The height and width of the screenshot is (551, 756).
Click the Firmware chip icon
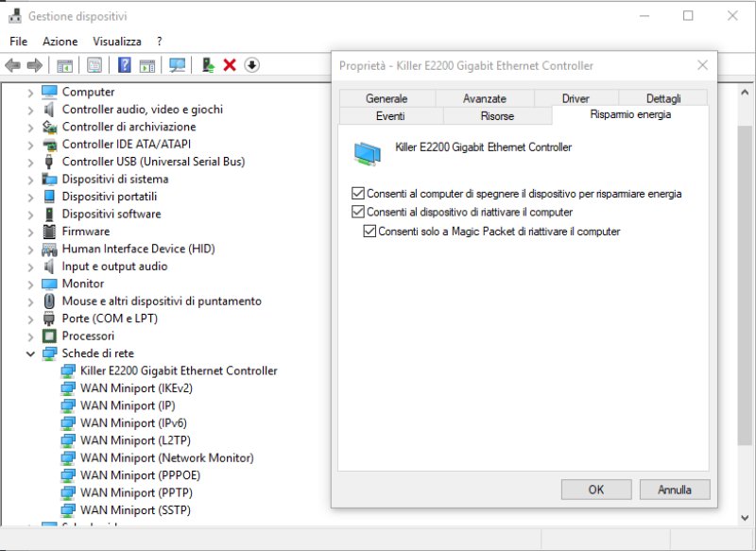point(49,232)
